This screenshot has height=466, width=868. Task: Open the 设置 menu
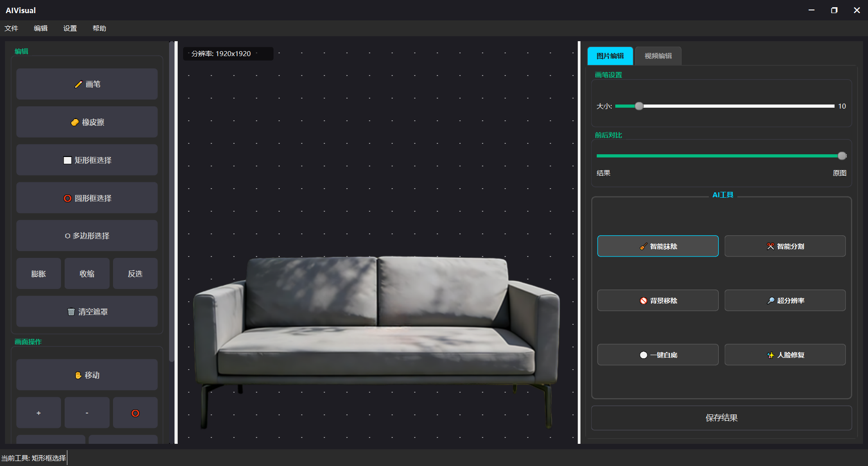pos(70,28)
